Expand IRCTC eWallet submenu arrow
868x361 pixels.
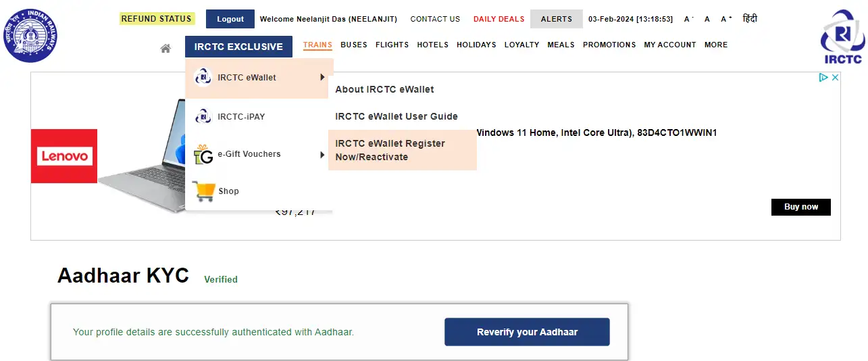pyautogui.click(x=322, y=77)
